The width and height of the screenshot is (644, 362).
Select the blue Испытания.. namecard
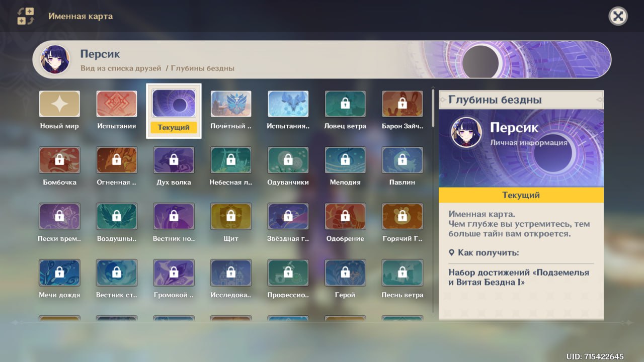point(288,111)
